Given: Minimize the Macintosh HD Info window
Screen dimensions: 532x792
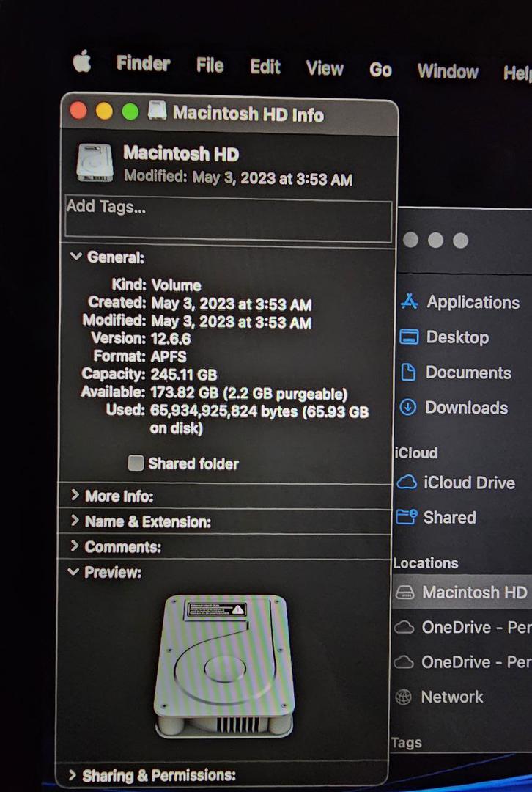Looking at the screenshot, I should point(105,111).
